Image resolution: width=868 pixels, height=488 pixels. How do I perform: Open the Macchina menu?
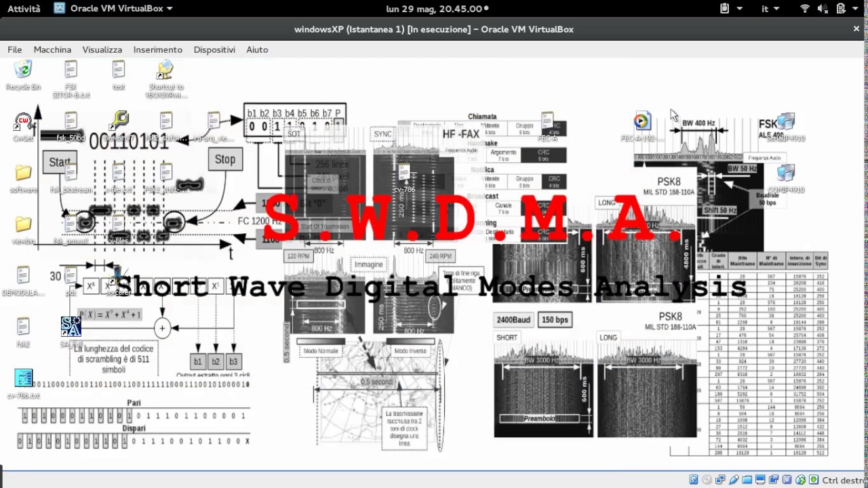tap(52, 49)
